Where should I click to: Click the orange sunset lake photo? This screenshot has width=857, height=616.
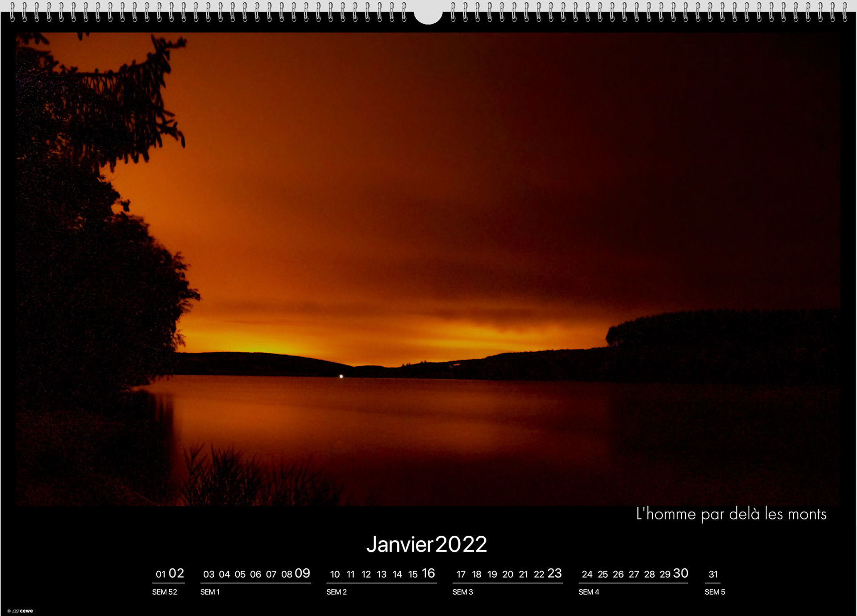tap(428, 223)
